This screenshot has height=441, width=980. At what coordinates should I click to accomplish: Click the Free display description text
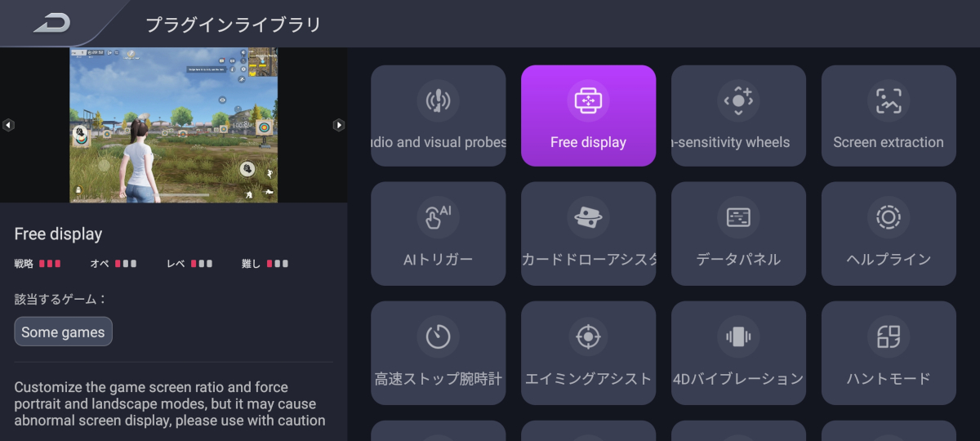click(170, 403)
